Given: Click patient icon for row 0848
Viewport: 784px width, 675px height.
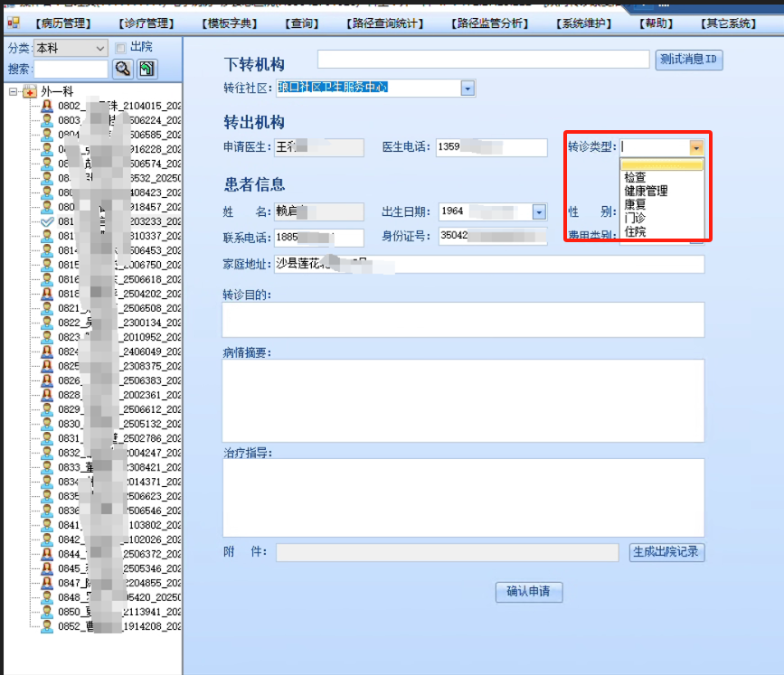Looking at the screenshot, I should click(47, 597).
